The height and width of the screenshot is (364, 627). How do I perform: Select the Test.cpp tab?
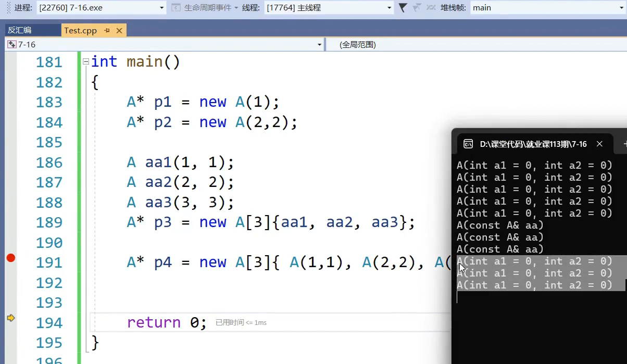(80, 30)
